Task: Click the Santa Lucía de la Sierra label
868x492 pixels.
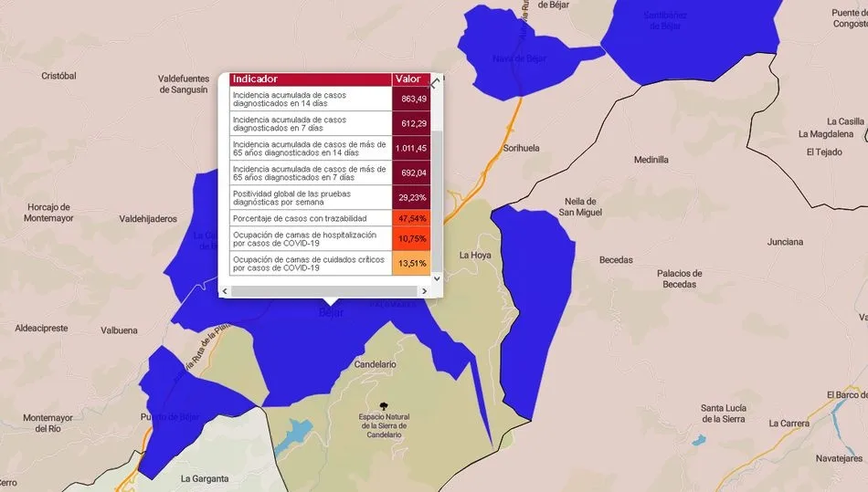Action: click(724, 413)
